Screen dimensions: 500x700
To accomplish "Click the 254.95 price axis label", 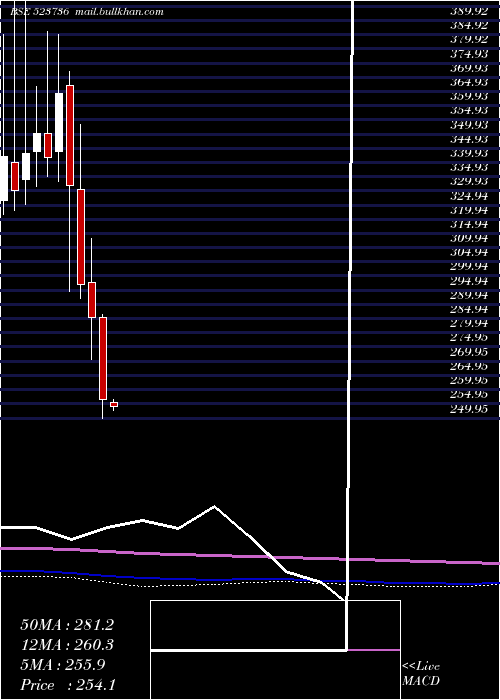I will [469, 395].
